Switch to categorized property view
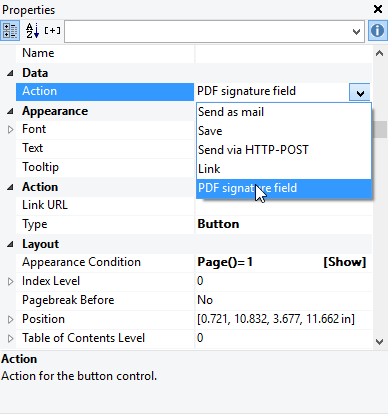388x414 pixels. coord(10,31)
